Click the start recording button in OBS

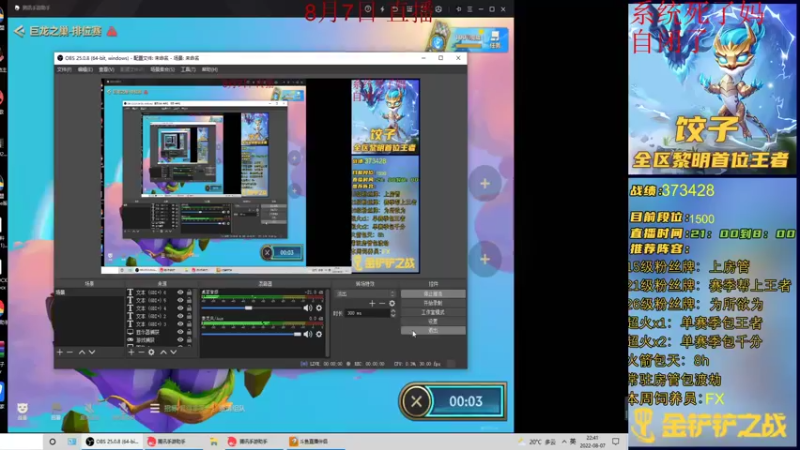click(433, 303)
